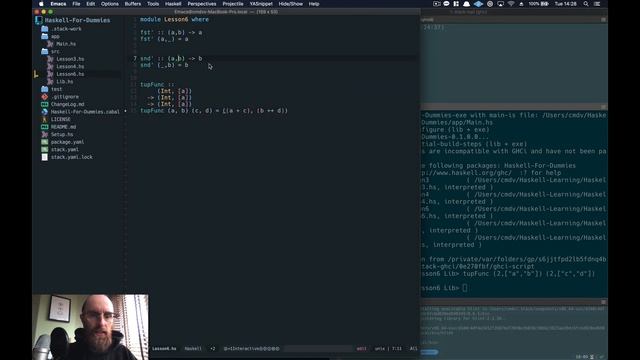Expand the test folder
This screenshot has height=360, width=640.
[x=44, y=89]
